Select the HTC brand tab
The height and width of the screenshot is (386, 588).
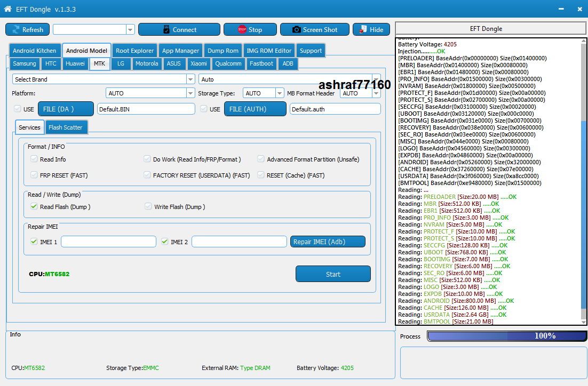pos(51,63)
